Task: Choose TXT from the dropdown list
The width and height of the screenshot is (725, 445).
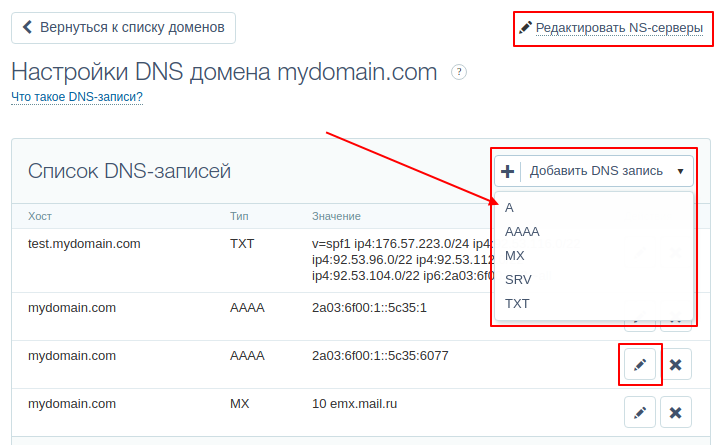Action: pos(517,304)
